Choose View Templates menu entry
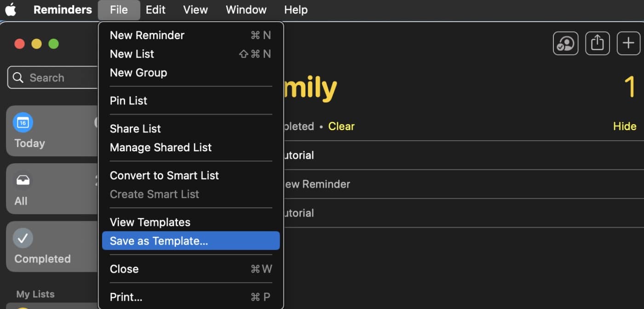This screenshot has width=644, height=309. click(x=150, y=223)
